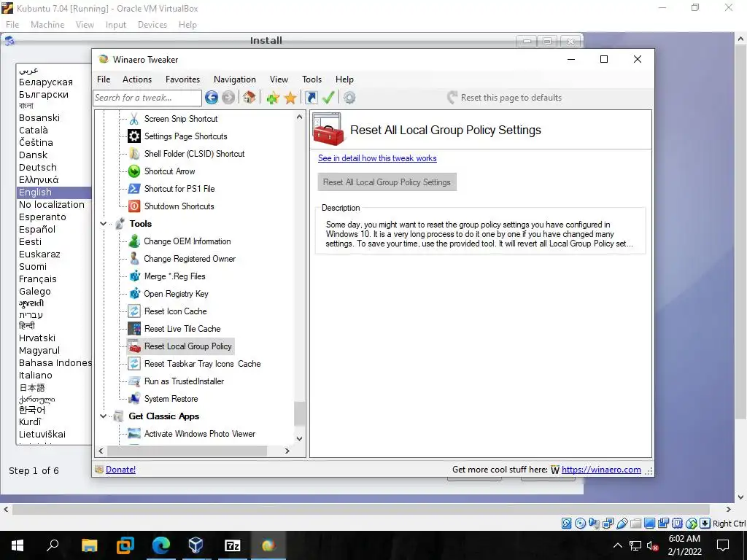
Task: Click the tree's vertical scrollbar down arrow
Action: [x=299, y=438]
